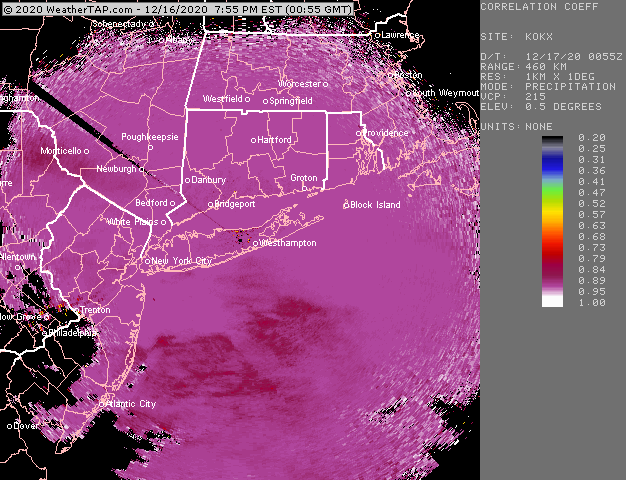Click the New York City label
Viewport: 626px width, 480px height.
click(183, 261)
